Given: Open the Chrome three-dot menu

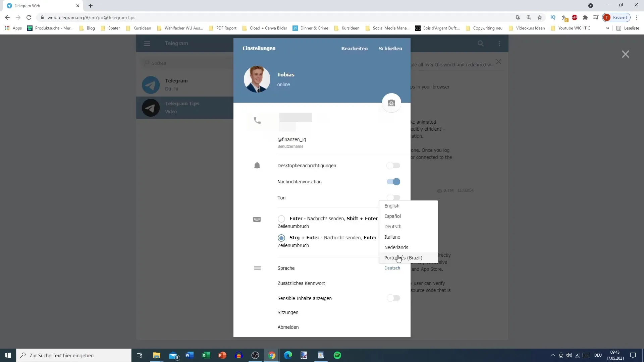Looking at the screenshot, I should pos(637,17).
